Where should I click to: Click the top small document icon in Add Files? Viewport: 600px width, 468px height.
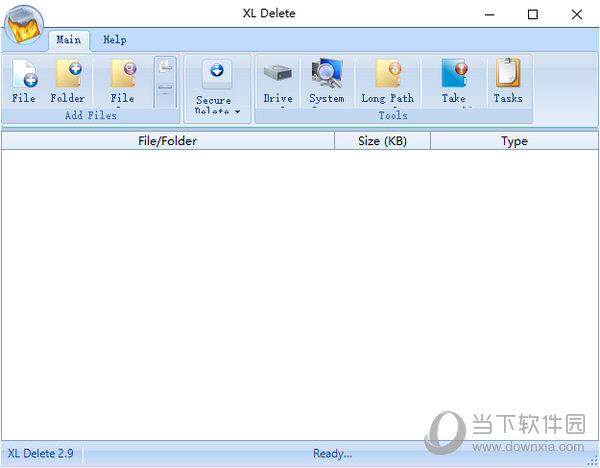tap(166, 67)
